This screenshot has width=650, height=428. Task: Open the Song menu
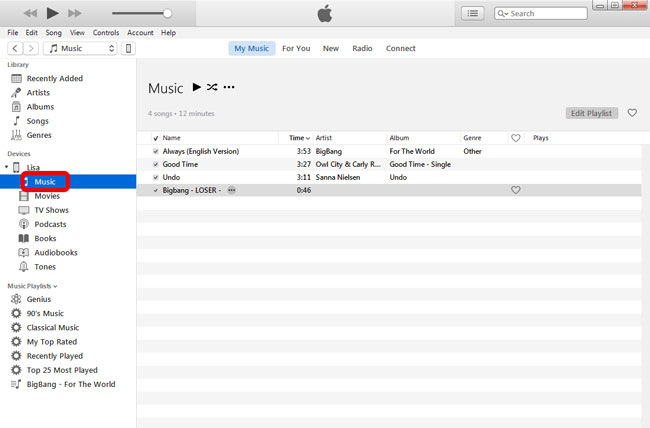point(53,32)
